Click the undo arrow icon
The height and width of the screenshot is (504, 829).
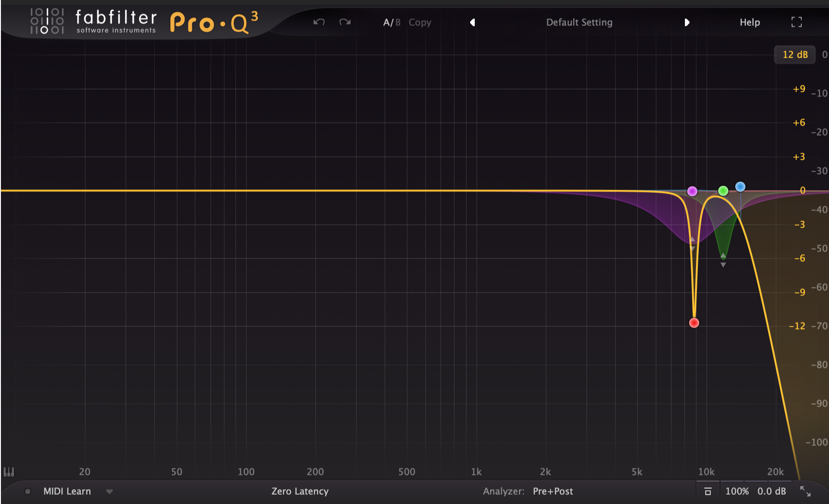point(319,22)
